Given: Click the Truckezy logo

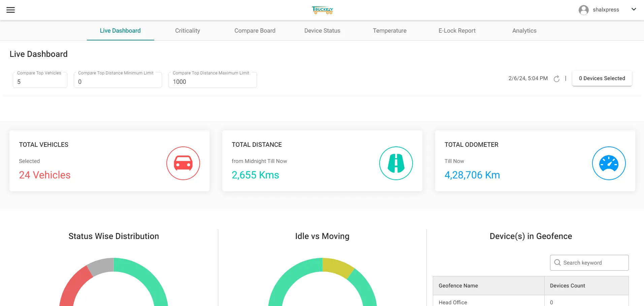Looking at the screenshot, I should pos(322,10).
